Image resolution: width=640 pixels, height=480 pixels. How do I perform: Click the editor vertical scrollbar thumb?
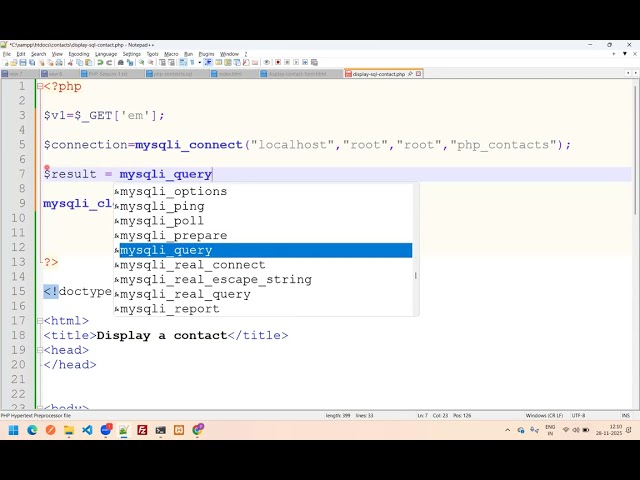635,149
